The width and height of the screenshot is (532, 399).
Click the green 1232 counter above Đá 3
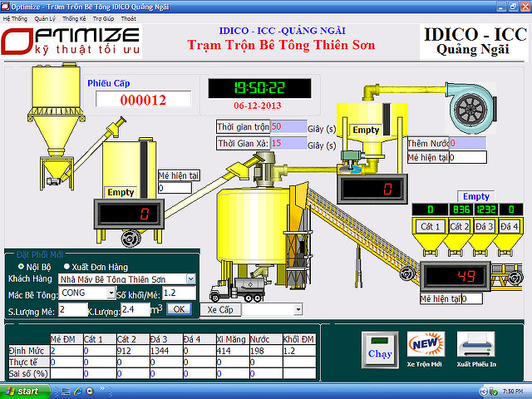(486, 209)
